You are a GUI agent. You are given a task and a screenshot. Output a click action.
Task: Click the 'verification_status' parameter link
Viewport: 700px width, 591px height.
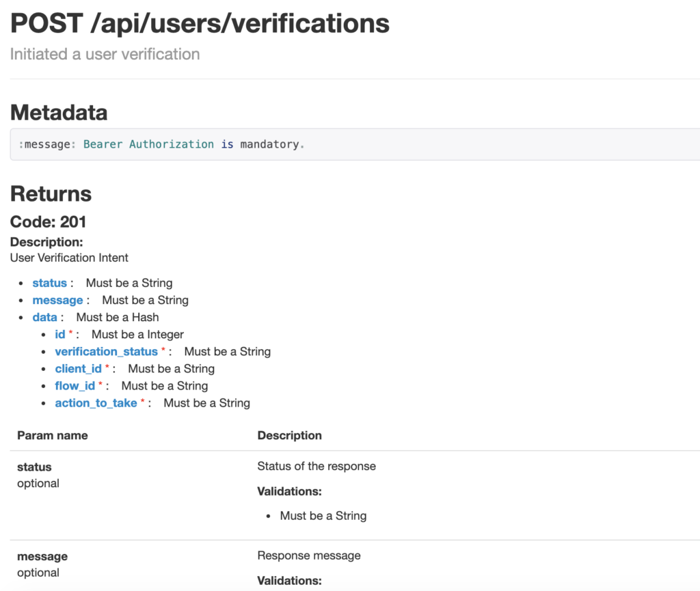[x=106, y=351]
